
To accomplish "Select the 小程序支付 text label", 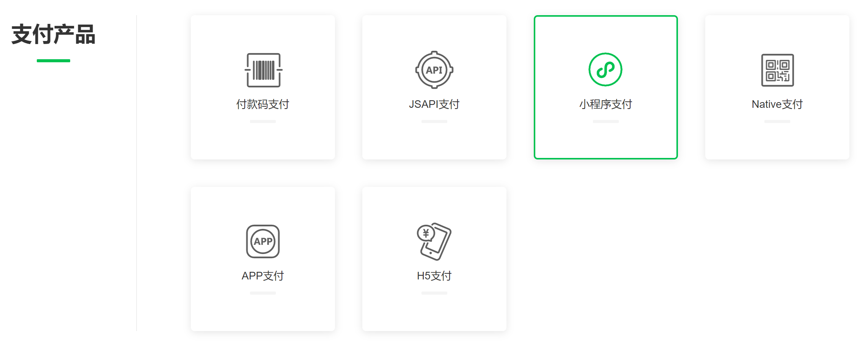I will coord(605,104).
